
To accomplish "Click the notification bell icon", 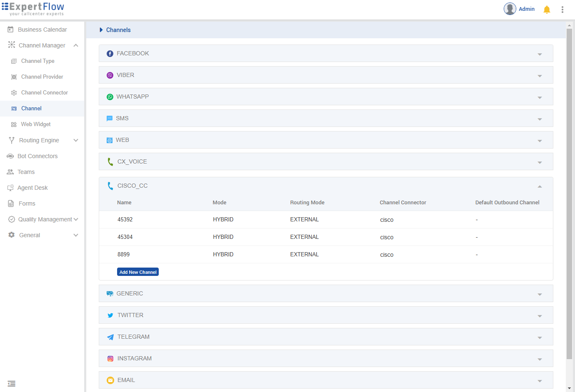I will pyautogui.click(x=547, y=9).
